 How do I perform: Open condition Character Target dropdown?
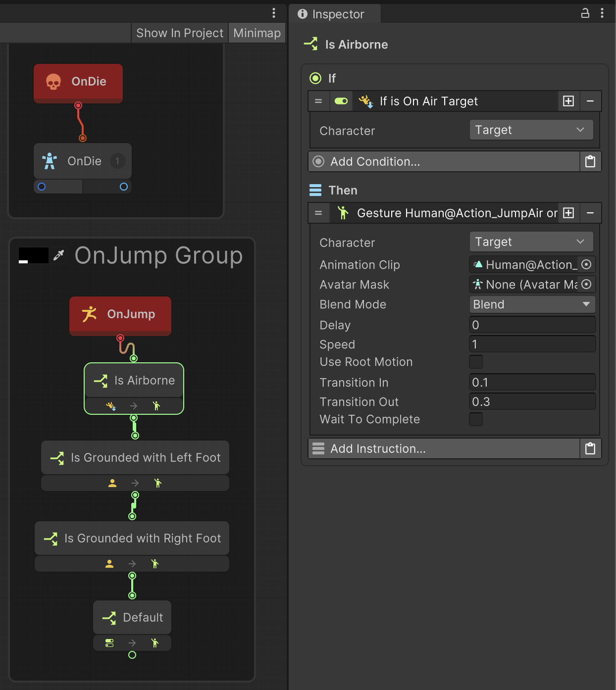531,130
